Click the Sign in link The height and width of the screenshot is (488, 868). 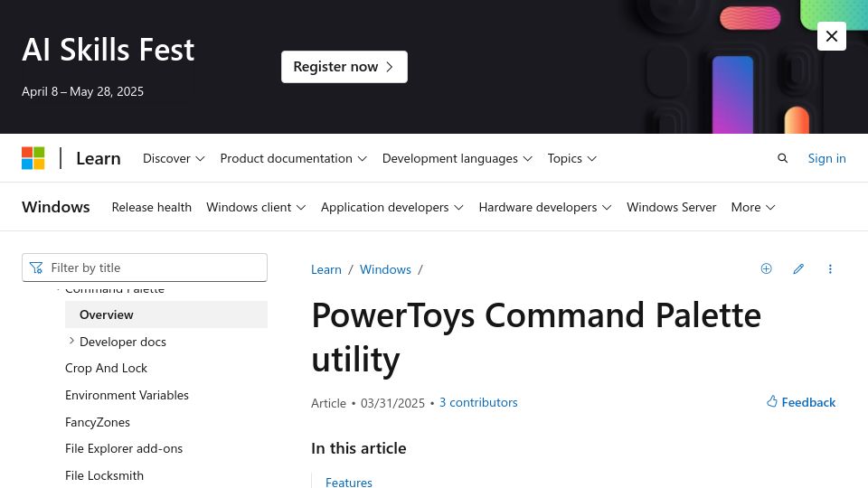(x=826, y=158)
